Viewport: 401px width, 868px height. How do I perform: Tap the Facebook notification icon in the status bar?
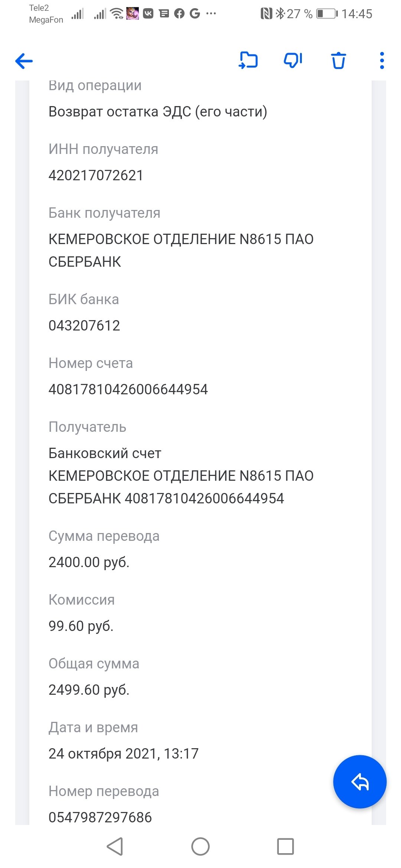coord(179,14)
